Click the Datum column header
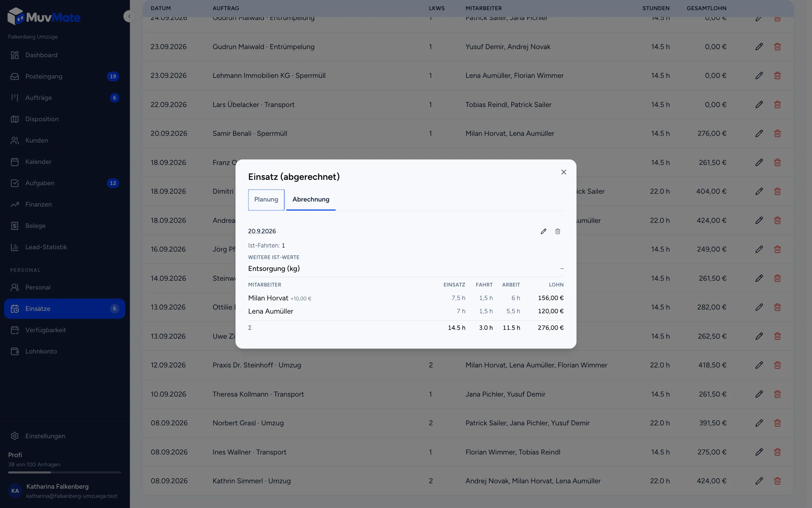812x508 pixels. tap(161, 8)
